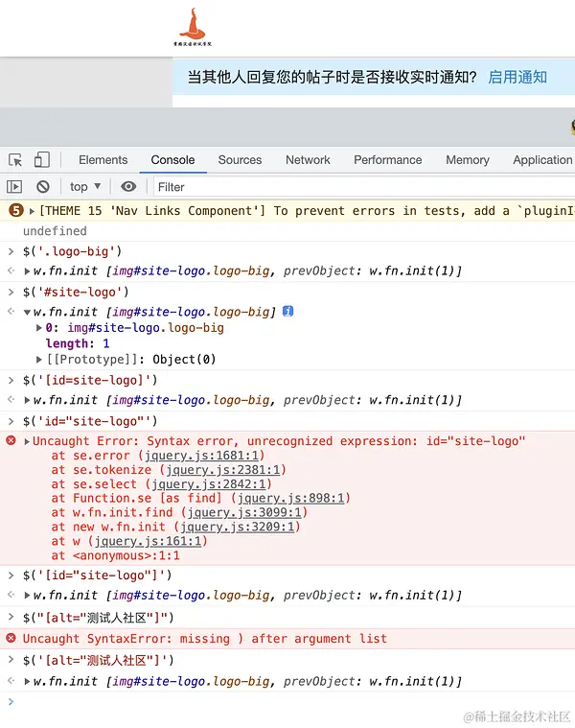
Task: Expand the [[Prototype]]: Object(0) entry
Action: click(39, 360)
